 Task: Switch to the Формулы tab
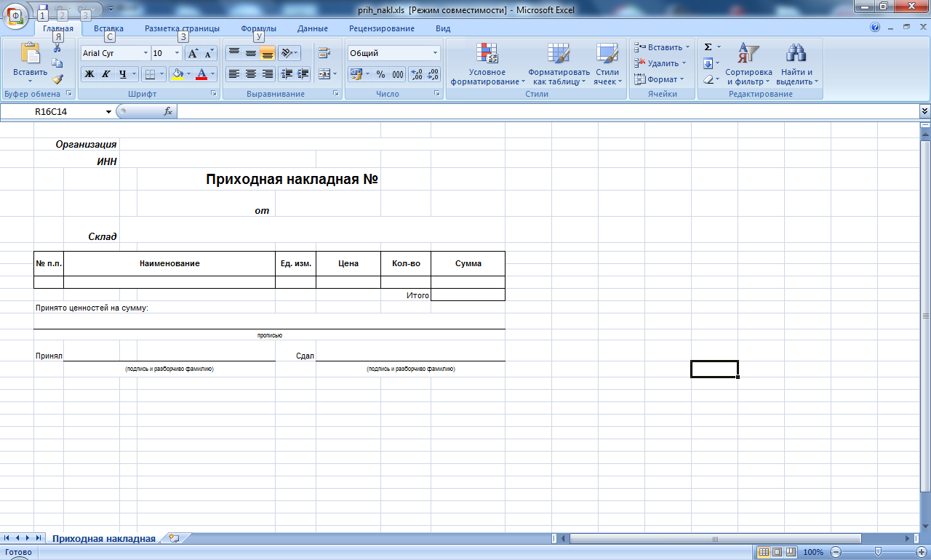coord(258,28)
